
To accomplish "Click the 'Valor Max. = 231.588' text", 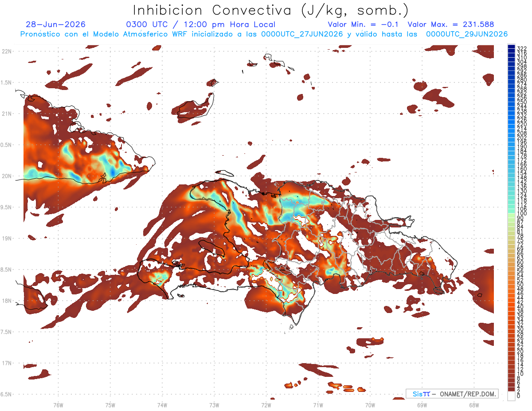I will point(450,24).
